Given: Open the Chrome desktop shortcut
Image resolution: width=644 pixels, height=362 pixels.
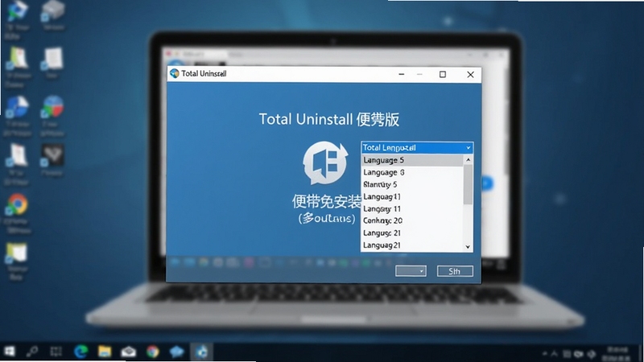Looking at the screenshot, I should [17, 205].
